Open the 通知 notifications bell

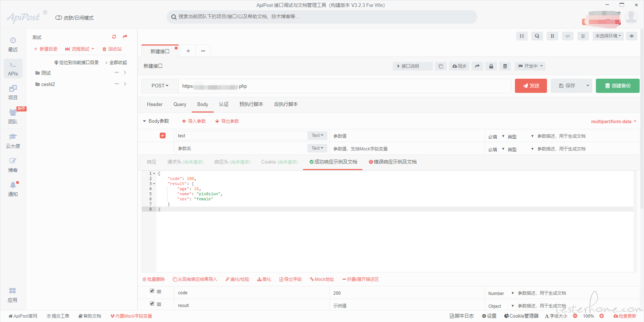[13, 189]
